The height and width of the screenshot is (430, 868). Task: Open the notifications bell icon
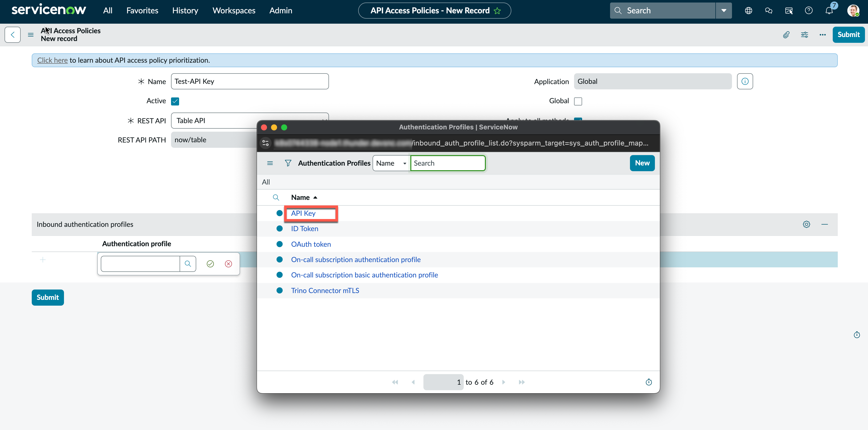click(829, 10)
